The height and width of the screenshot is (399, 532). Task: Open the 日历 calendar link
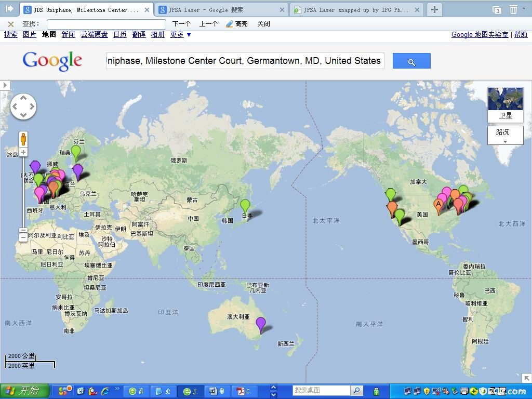click(120, 35)
